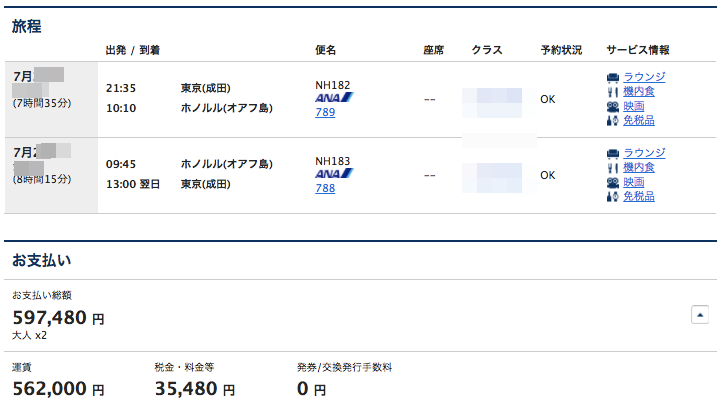Open ラウンジ link for flight NH182
This screenshot has width=728, height=402.
click(x=644, y=77)
